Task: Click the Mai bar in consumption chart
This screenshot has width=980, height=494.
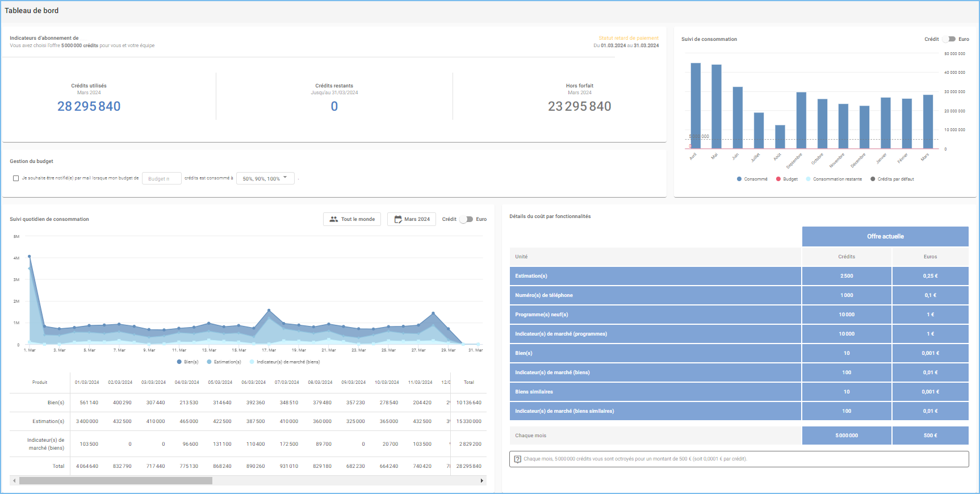Action: click(717, 107)
